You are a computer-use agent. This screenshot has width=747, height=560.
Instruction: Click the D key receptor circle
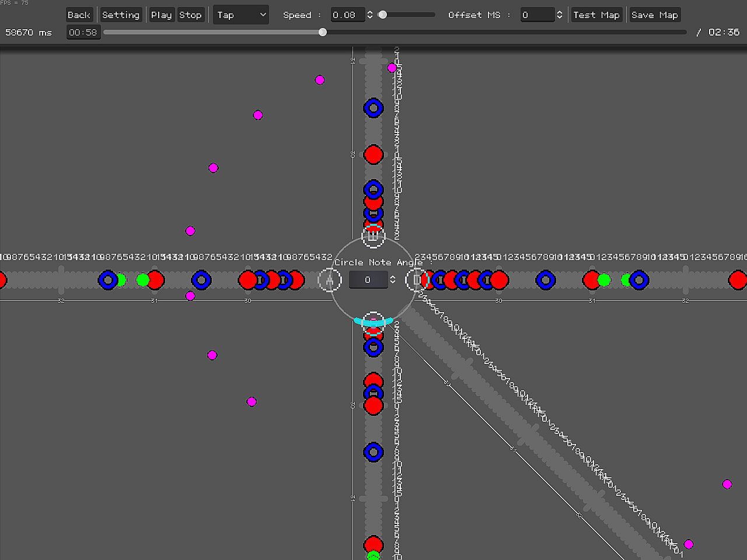pos(417,281)
